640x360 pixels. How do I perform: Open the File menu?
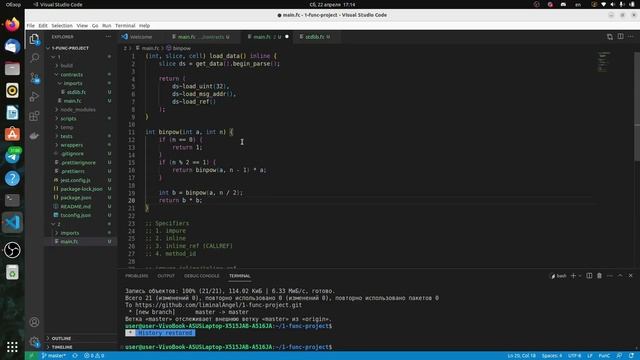[31, 25]
